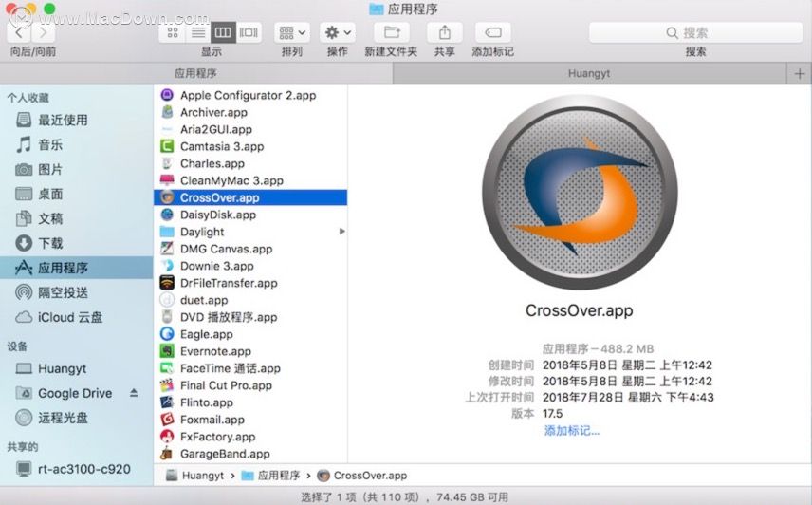Select the Flinto.app icon
Viewport: 812px width, 505px height.
167,402
